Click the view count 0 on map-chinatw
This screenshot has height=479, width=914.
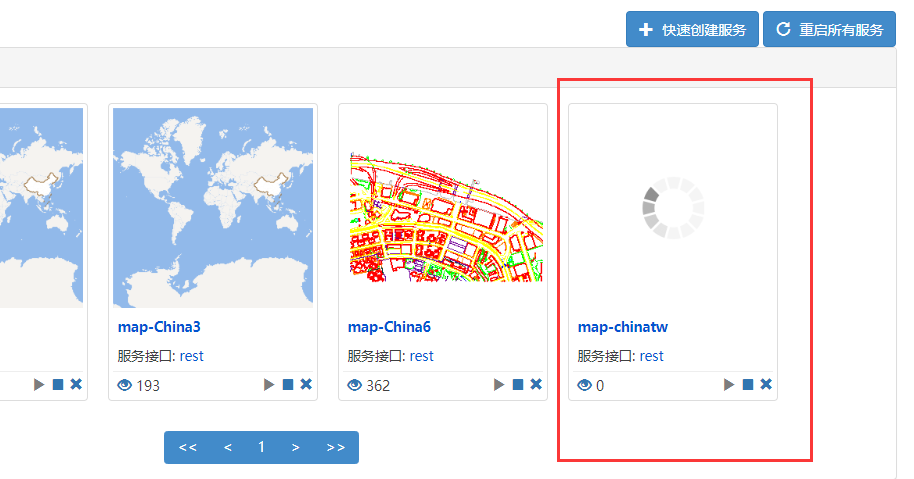[600, 386]
